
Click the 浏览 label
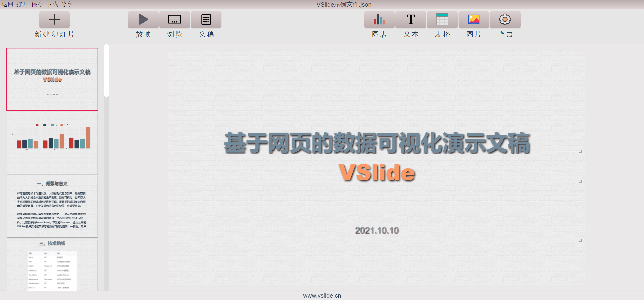point(175,34)
